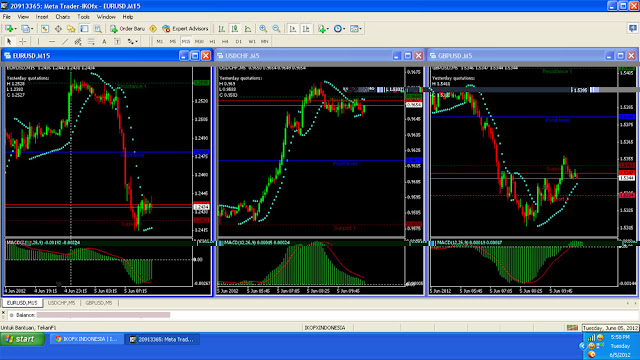Select the Text tool labeled A
The width and height of the screenshot is (640, 360).
coord(104,41)
